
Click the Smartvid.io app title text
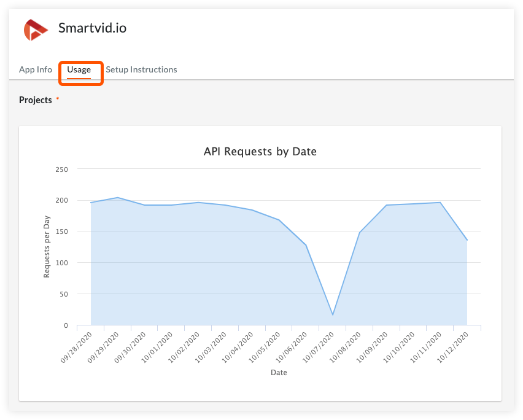tap(92, 28)
